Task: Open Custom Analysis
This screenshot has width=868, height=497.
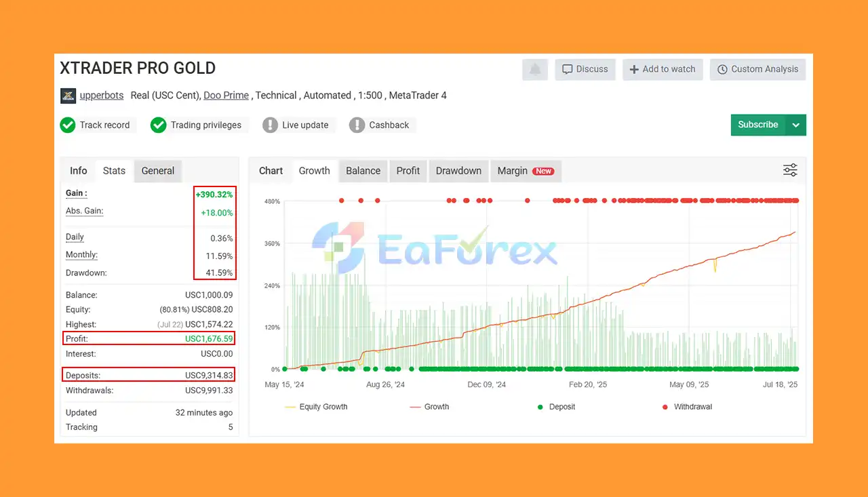Action: click(x=757, y=69)
